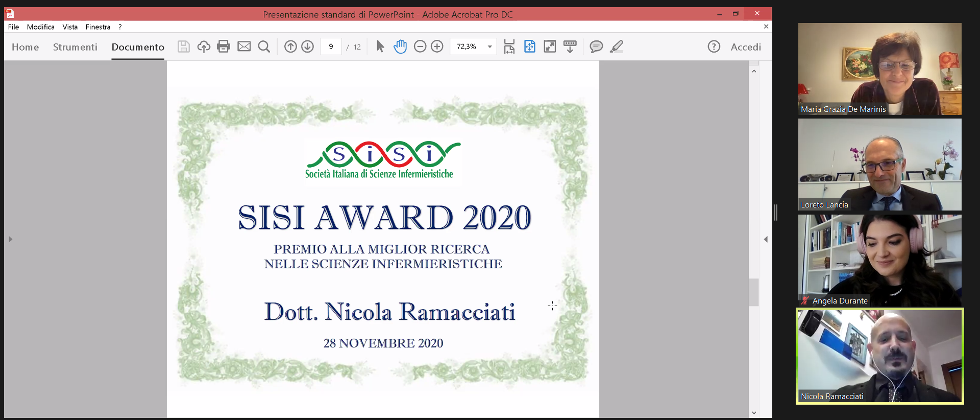The image size is (980, 420).
Task: Click the fit width scrolling icon
Action: click(509, 46)
